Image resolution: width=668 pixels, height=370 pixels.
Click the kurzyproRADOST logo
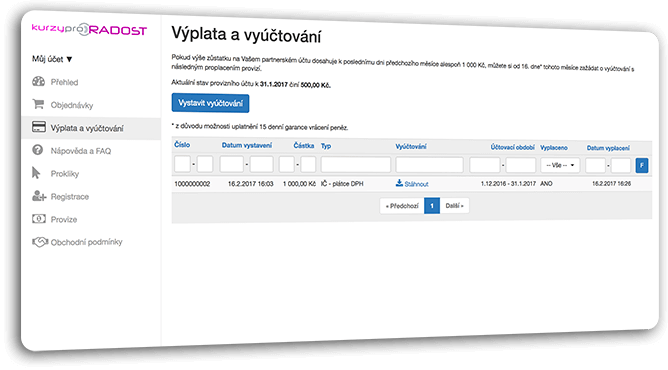tap(89, 29)
